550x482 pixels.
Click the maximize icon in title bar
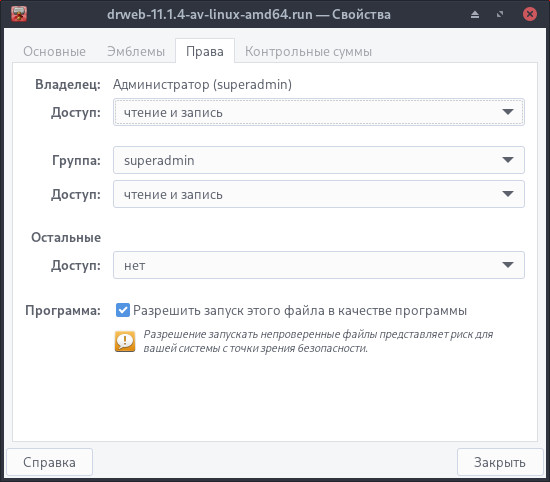coord(500,14)
